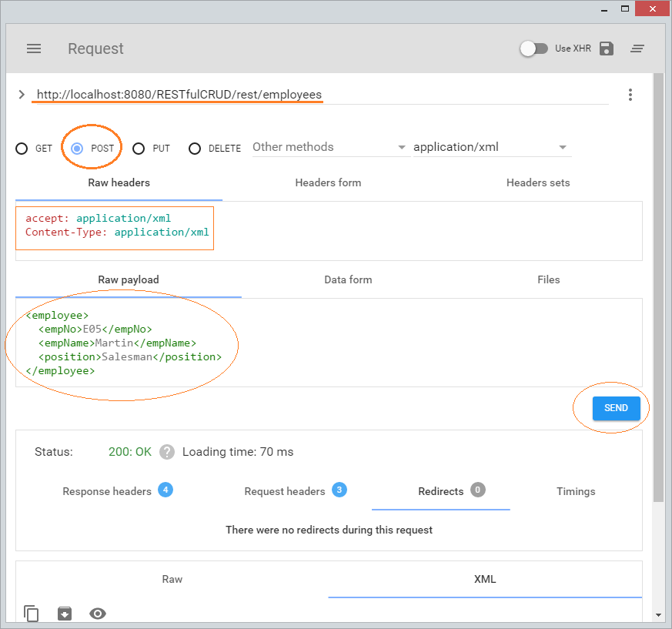Click the Loading time: 70 ms text
Viewport: 672px width, 629px height.
(x=238, y=452)
